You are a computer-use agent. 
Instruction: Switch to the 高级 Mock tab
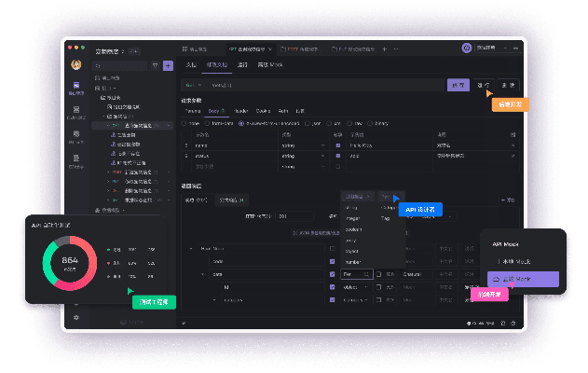coord(270,64)
